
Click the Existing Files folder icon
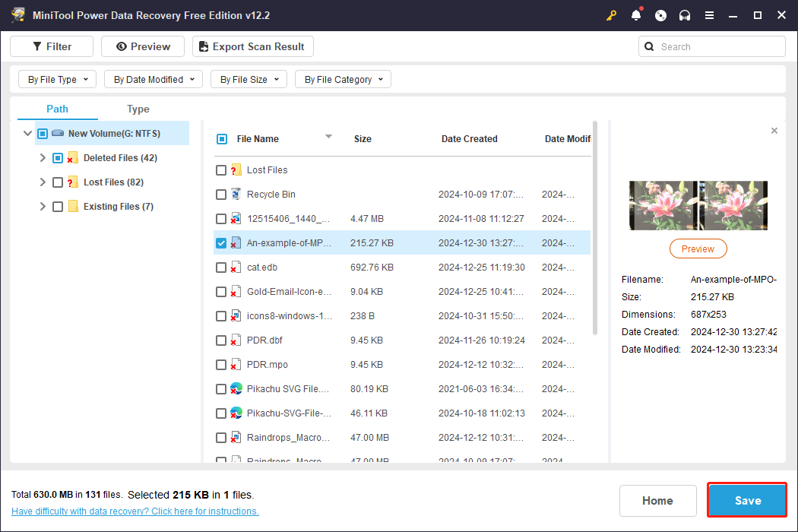[x=73, y=206]
